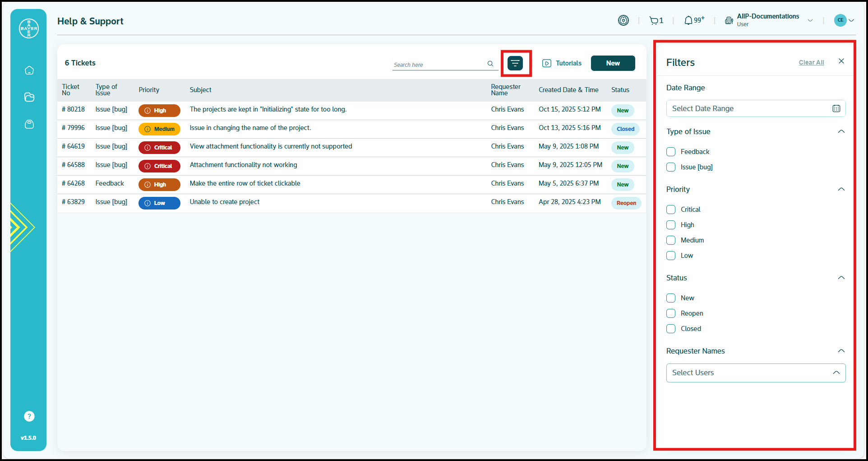Expand the AIIP-Documentations workspace dropdown
Viewport: 868px width, 461px height.
pos(810,20)
